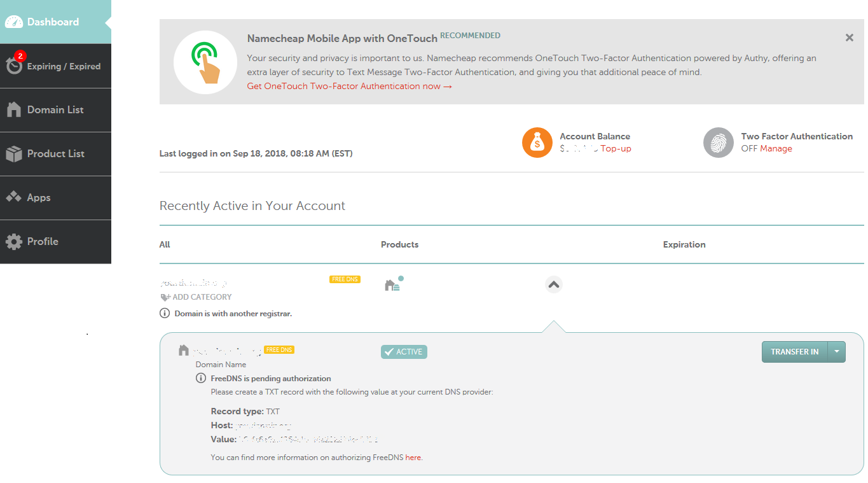Collapse domain details with up chevron
Image resolution: width=868 pixels, height=483 pixels.
coord(554,284)
